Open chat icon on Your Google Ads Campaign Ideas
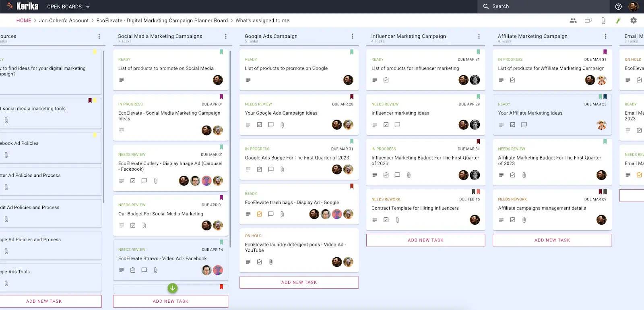 pos(271,125)
